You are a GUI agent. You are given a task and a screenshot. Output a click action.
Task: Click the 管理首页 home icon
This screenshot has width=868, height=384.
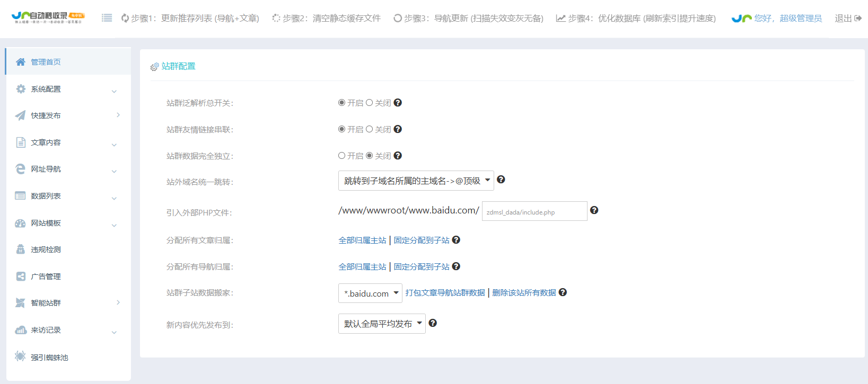click(x=20, y=62)
